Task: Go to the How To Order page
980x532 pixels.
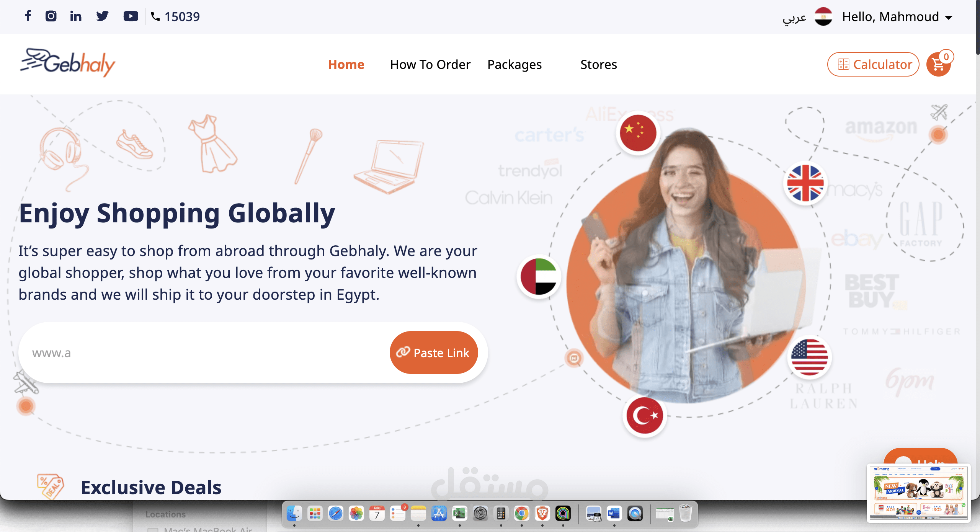Action: 430,65
